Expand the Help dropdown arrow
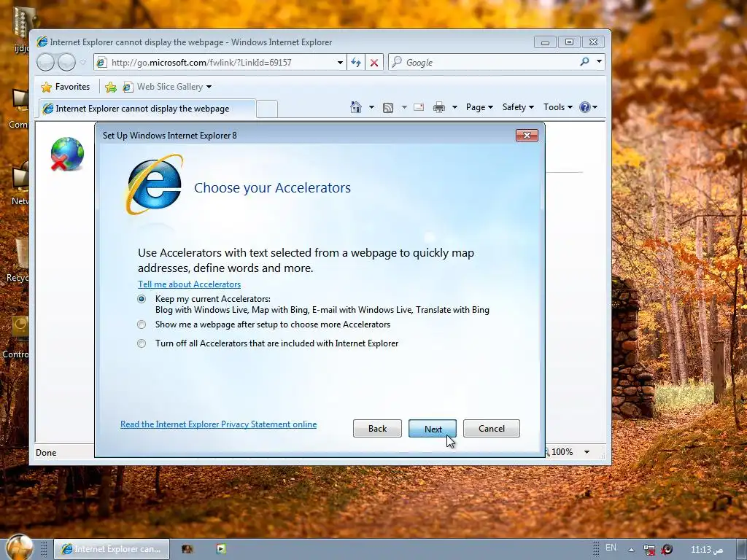747x560 pixels. point(595,107)
